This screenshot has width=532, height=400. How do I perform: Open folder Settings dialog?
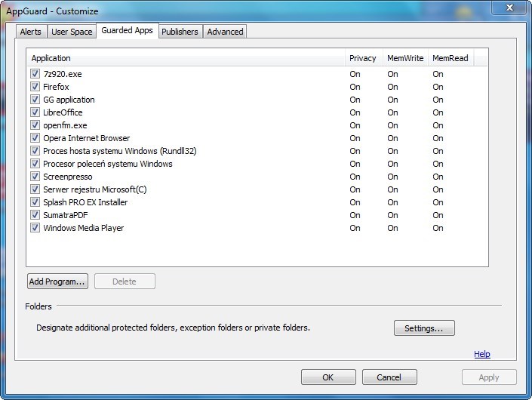424,328
